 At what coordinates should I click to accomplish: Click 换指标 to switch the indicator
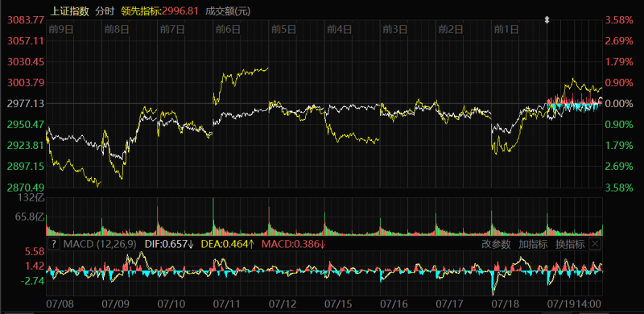570,244
